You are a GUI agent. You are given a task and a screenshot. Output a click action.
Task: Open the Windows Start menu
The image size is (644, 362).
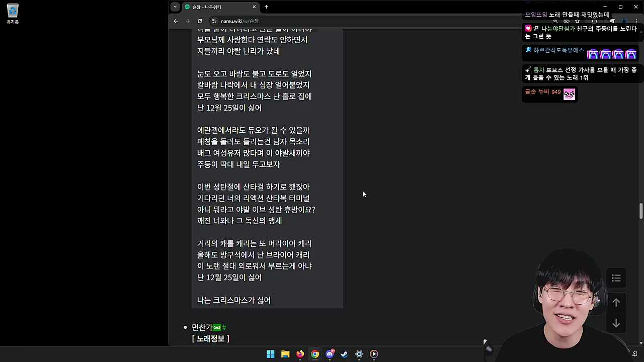coord(270,354)
